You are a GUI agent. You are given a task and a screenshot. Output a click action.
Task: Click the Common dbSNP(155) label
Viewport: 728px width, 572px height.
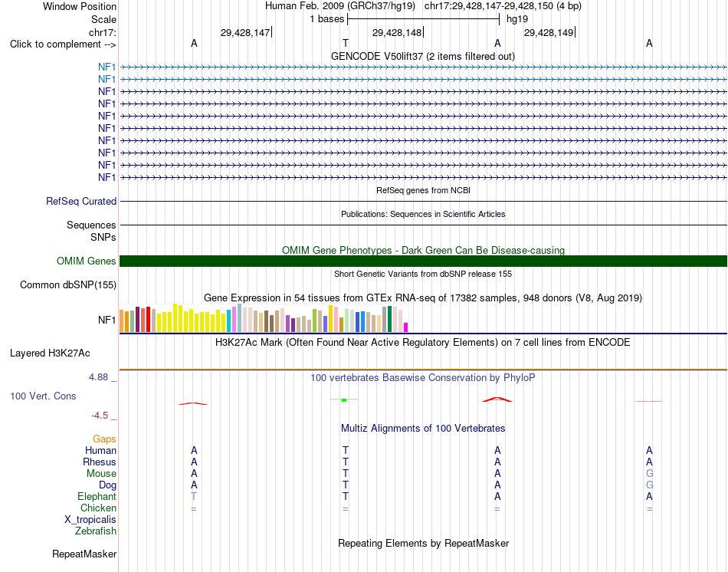68,284
